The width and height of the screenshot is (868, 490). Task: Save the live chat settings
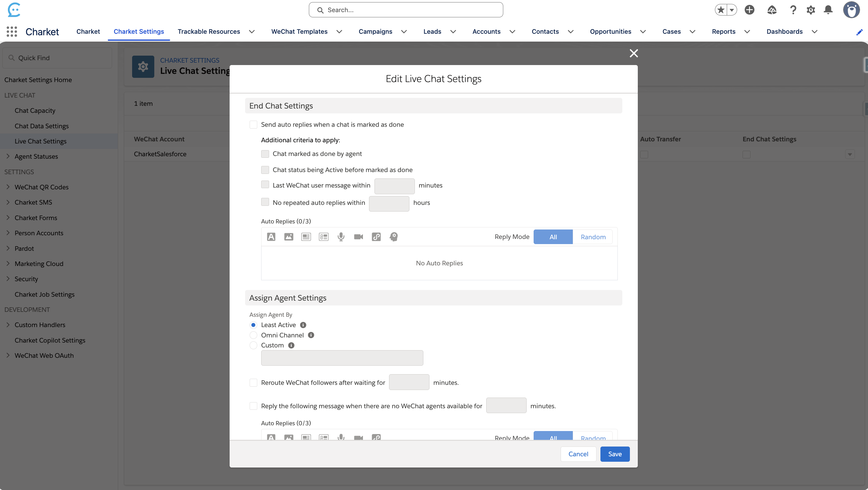615,454
